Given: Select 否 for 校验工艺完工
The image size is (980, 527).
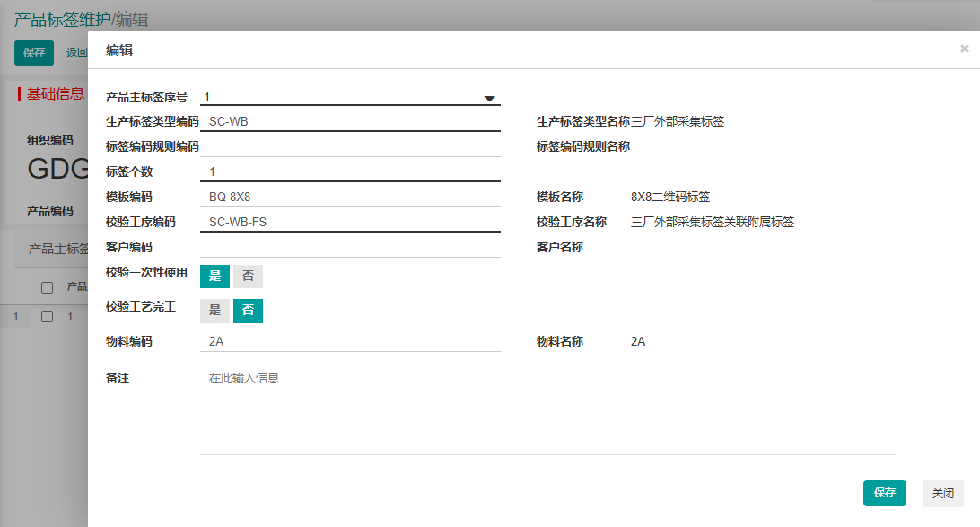Looking at the screenshot, I should click(248, 311).
